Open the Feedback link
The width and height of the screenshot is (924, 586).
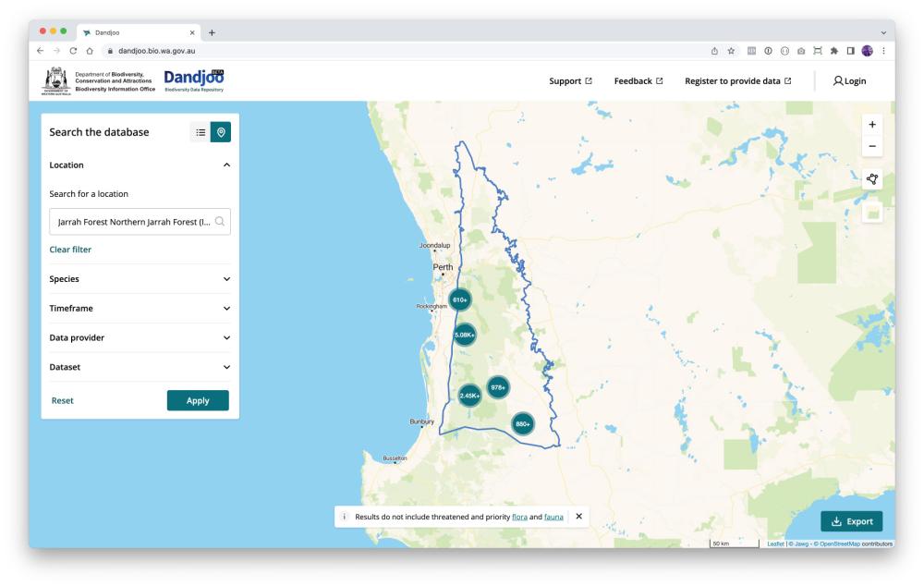point(638,80)
